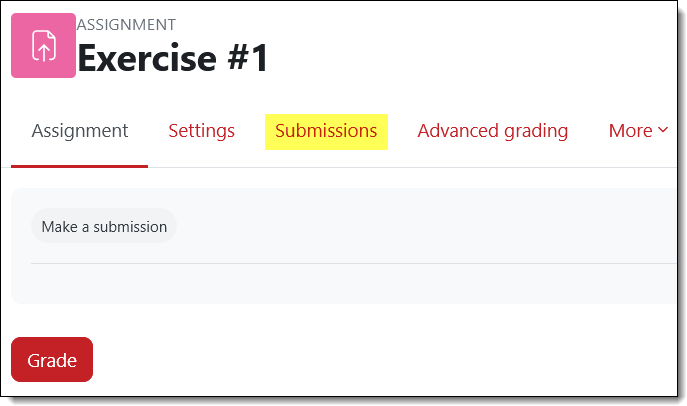Open assignment settings from the tab bar
The height and width of the screenshot is (406, 687).
[201, 131]
